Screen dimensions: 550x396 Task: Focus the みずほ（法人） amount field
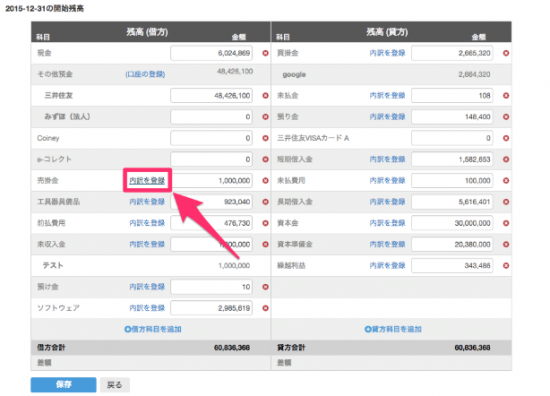212,117
